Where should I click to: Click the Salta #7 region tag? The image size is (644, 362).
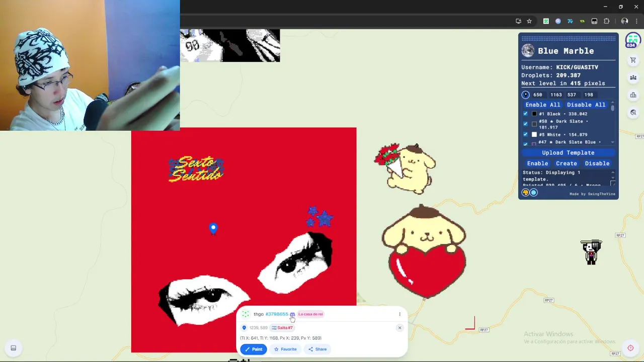coord(282,328)
